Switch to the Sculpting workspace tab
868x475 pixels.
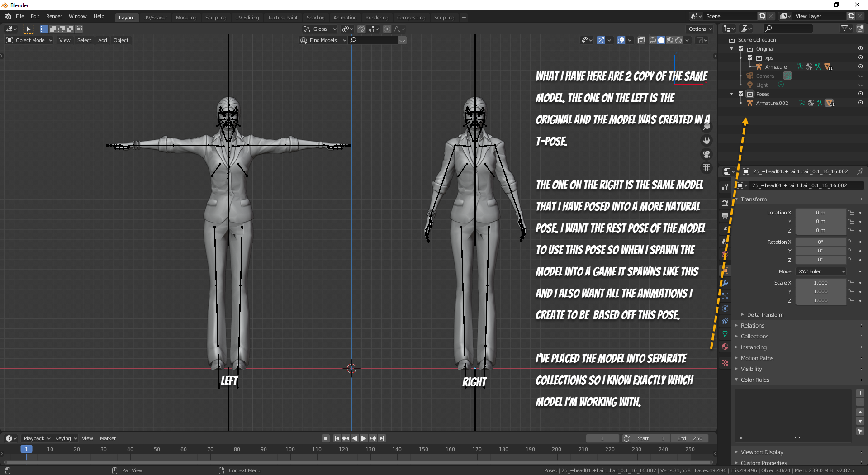point(215,18)
